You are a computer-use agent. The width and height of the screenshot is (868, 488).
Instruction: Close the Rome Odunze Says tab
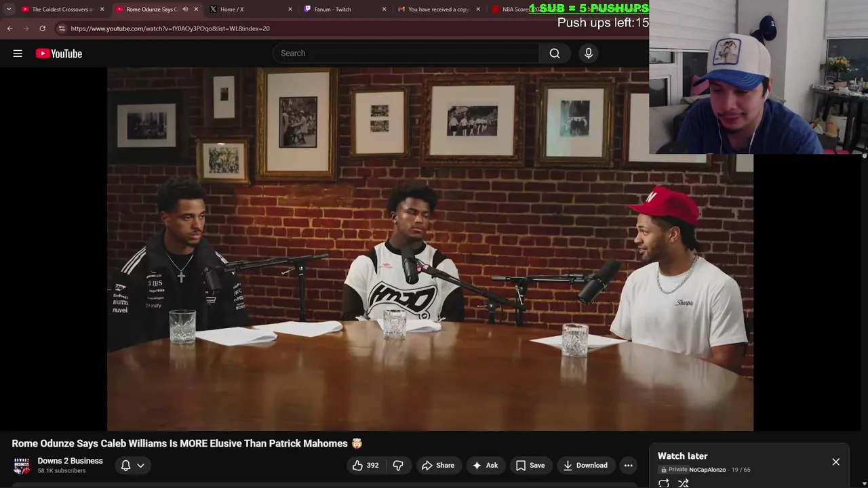197,9
